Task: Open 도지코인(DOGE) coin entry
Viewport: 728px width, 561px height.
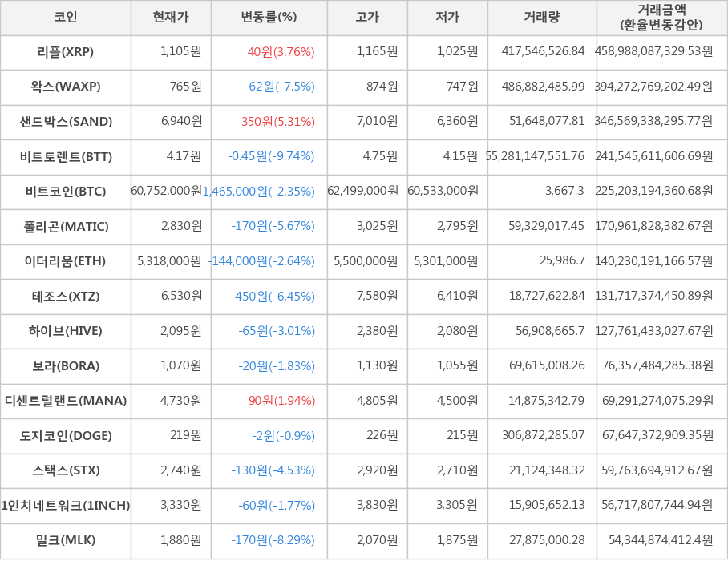Action: pos(66,436)
